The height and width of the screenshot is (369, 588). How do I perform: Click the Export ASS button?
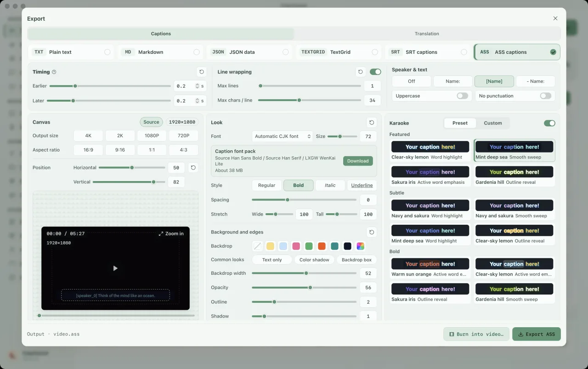pyautogui.click(x=537, y=334)
